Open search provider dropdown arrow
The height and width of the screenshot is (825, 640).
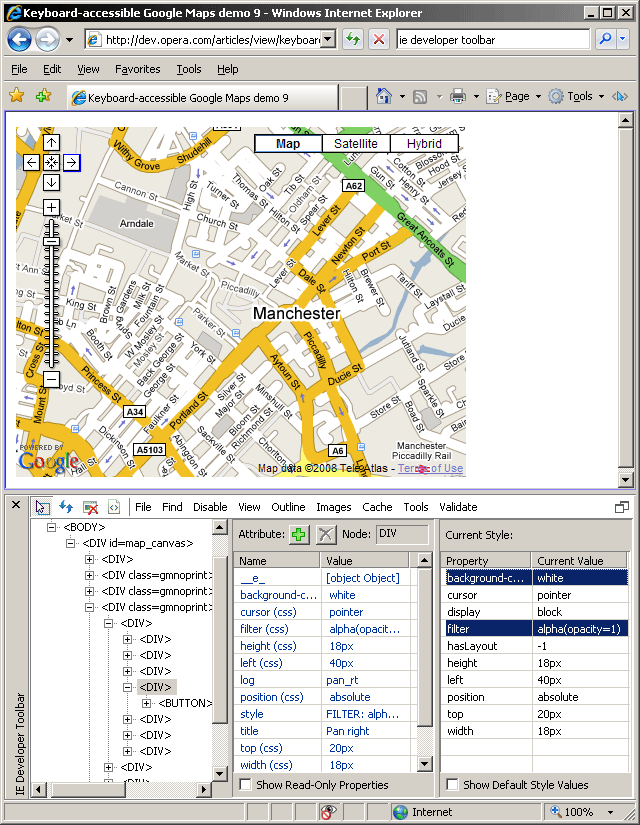(623, 39)
